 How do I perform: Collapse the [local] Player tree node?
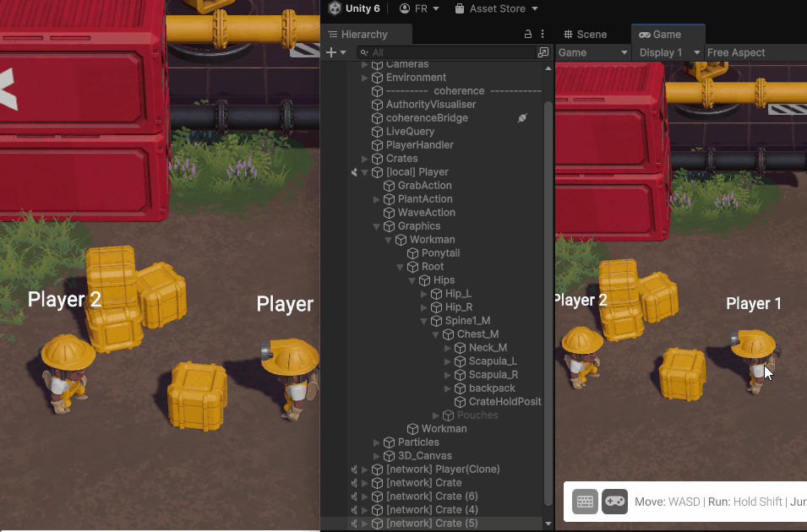click(x=365, y=172)
